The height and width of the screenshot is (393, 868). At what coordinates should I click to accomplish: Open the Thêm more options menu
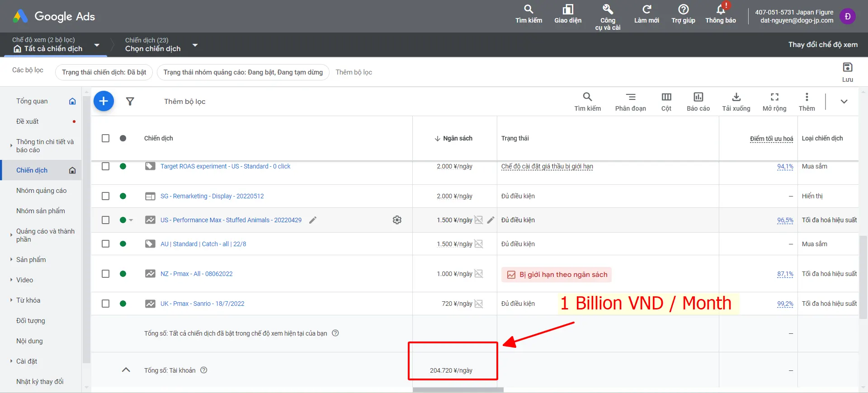[807, 102]
